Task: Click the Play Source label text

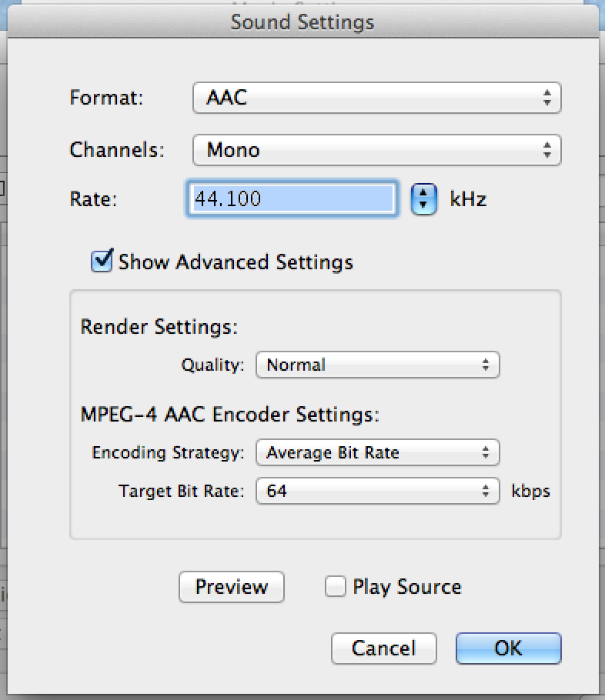Action: click(x=406, y=587)
